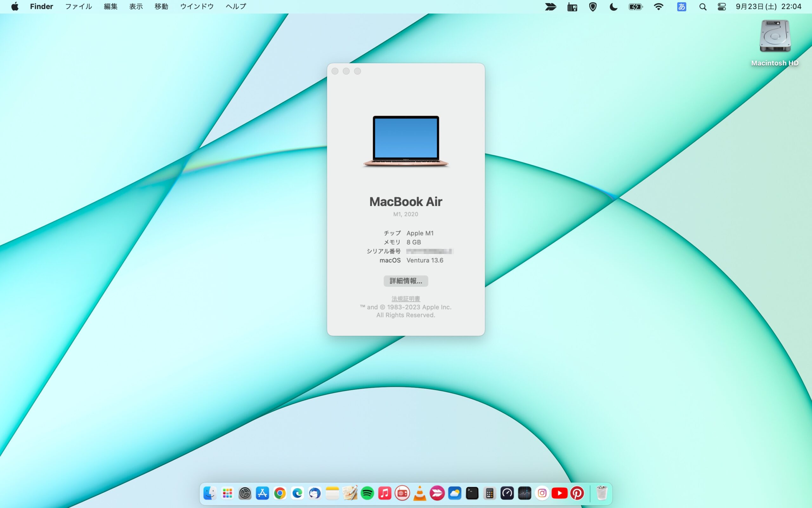
Task: Open the 編集 menu
Action: pyautogui.click(x=110, y=6)
